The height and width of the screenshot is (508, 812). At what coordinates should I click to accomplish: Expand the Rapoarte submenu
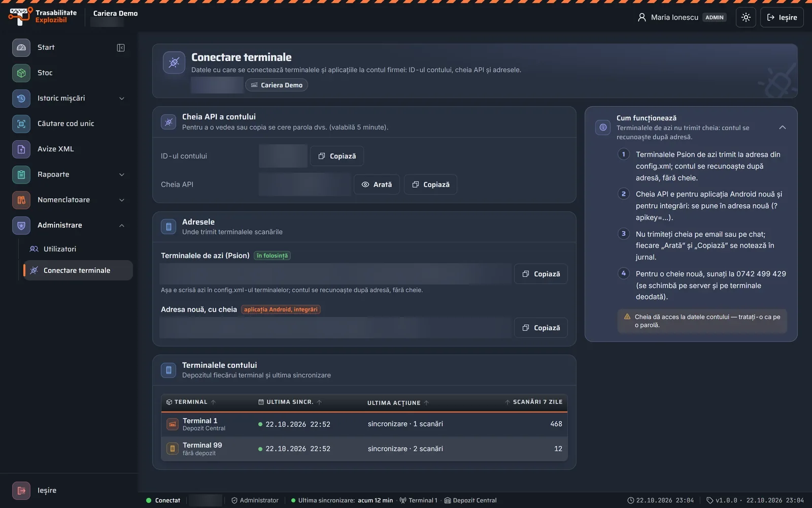pyautogui.click(x=69, y=174)
